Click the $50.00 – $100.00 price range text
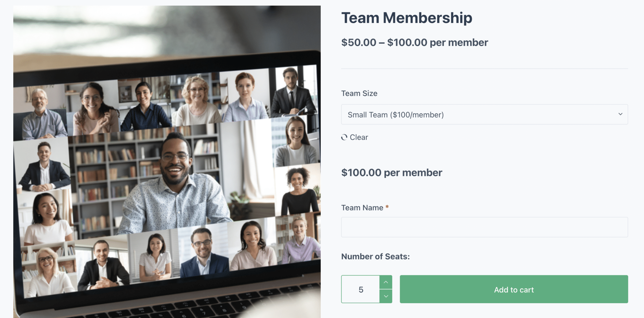The height and width of the screenshot is (318, 644). pyautogui.click(x=414, y=42)
